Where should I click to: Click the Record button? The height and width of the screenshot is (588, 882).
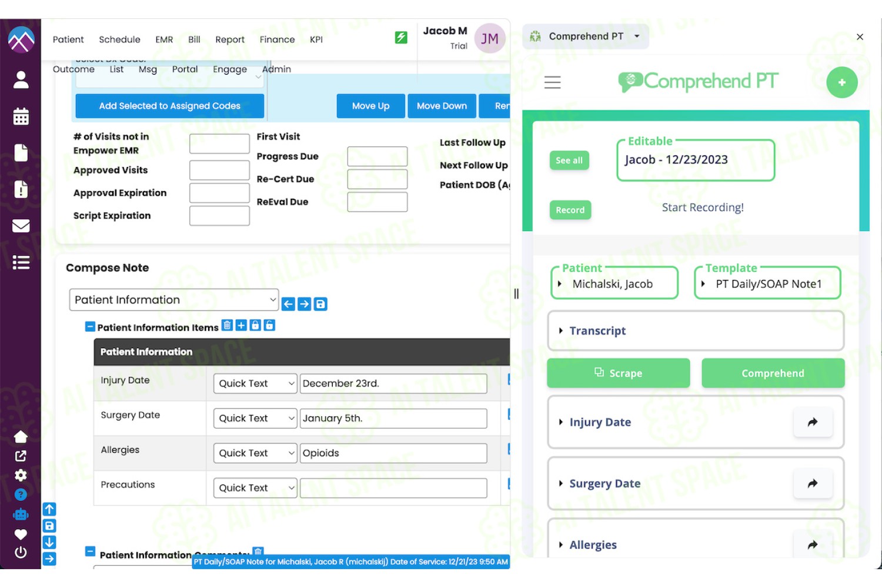(x=570, y=210)
